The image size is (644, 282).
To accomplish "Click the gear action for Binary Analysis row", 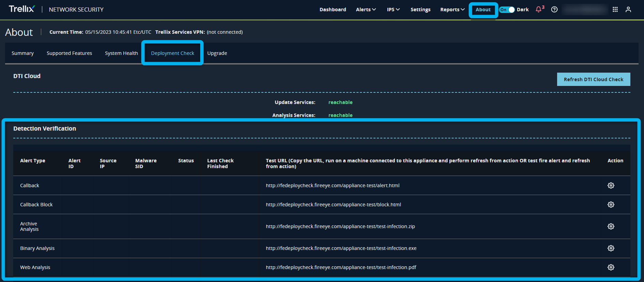I will pos(611,248).
